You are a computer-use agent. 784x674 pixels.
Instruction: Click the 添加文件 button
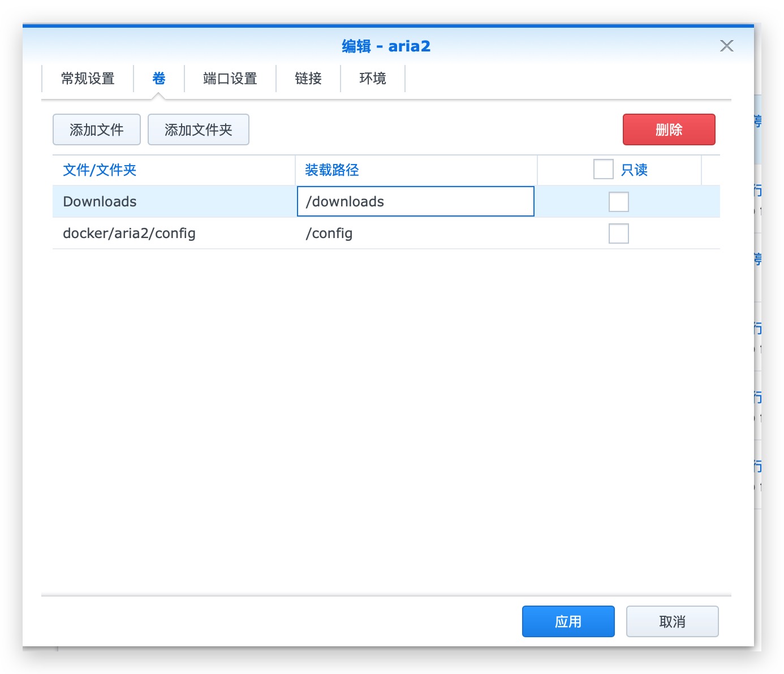pos(97,129)
